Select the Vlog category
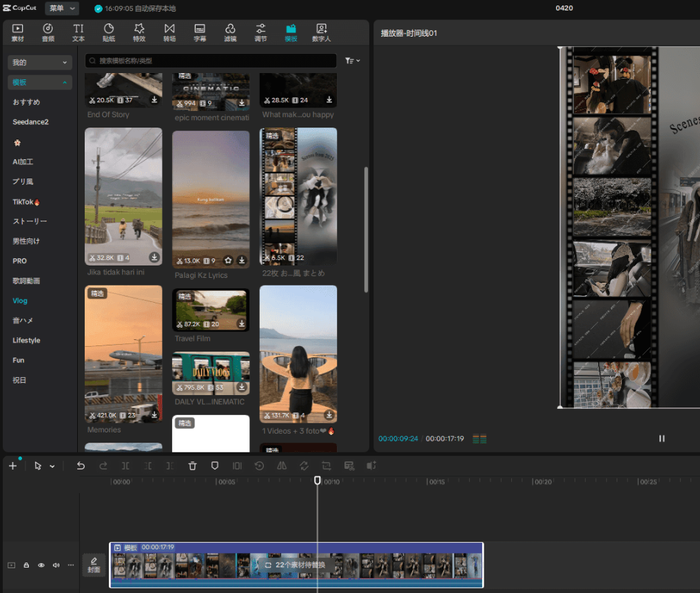The height and width of the screenshot is (593, 700). 20,301
